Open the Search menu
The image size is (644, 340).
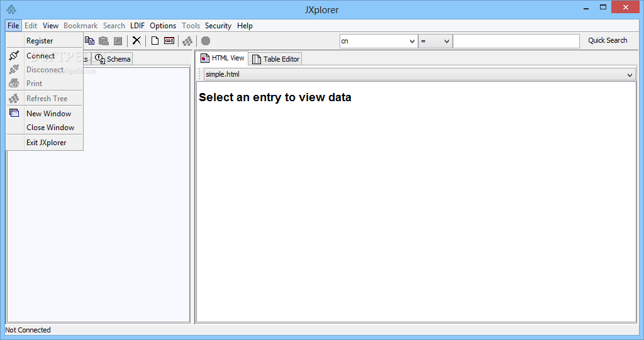[x=114, y=26]
